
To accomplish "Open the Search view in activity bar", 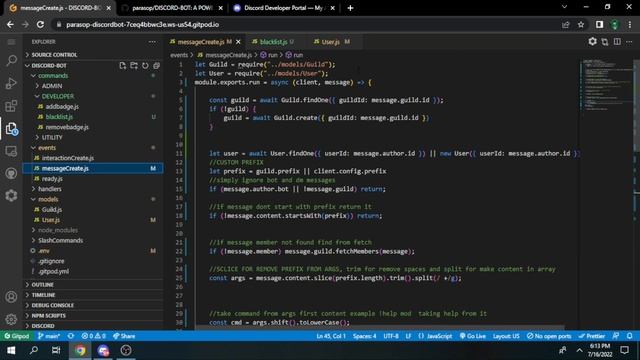I will point(11,60).
